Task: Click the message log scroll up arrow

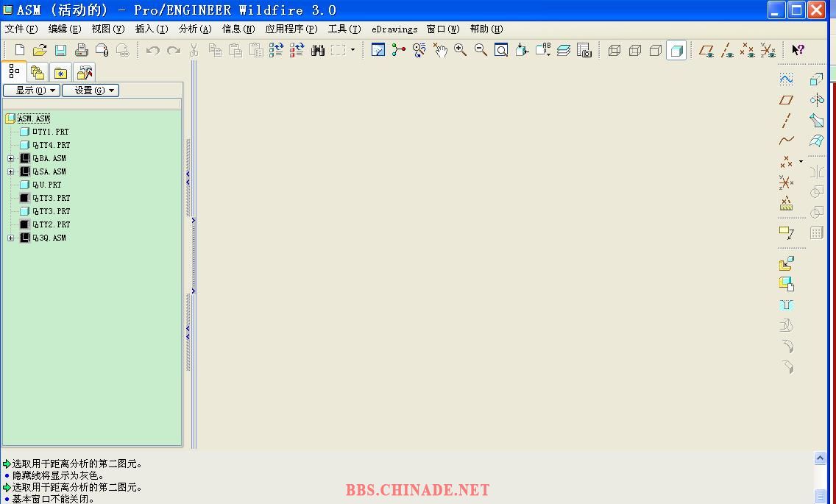Action: 820,458
